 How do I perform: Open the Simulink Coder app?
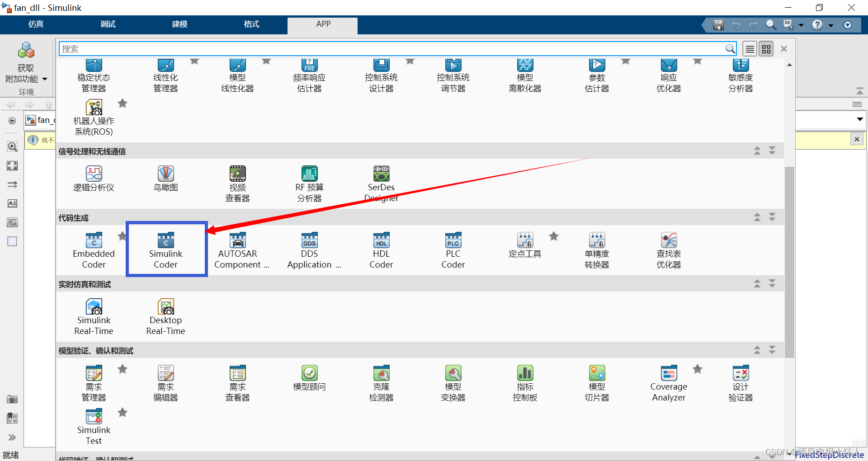coord(166,250)
